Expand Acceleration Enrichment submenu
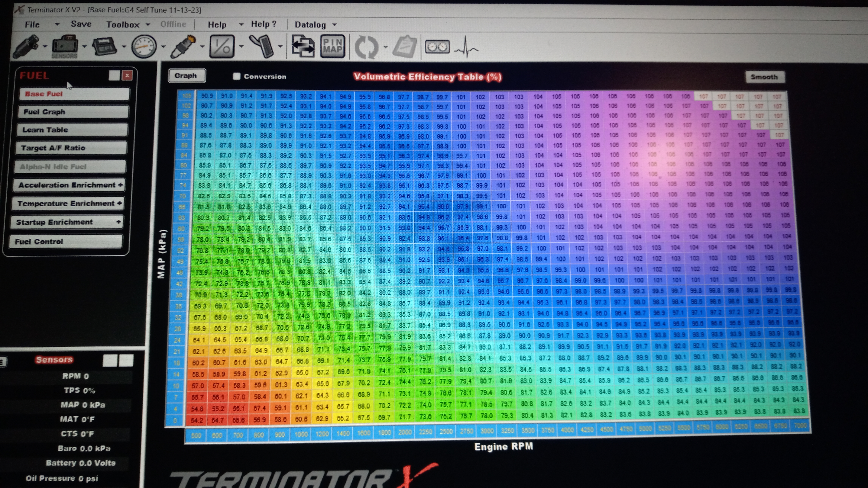Image resolution: width=868 pixels, height=488 pixels. click(120, 185)
